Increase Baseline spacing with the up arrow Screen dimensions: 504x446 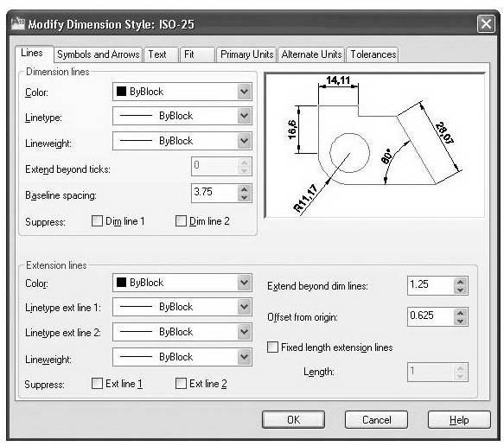pos(245,189)
